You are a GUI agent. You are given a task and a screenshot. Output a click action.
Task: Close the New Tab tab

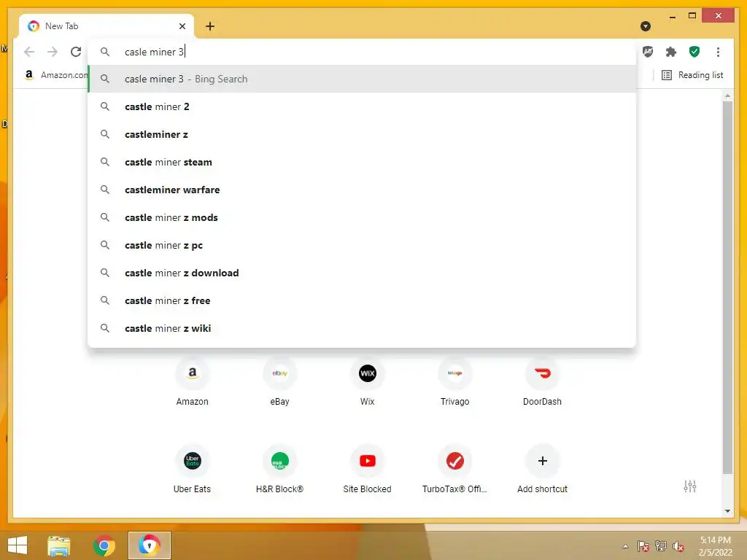pyautogui.click(x=182, y=26)
